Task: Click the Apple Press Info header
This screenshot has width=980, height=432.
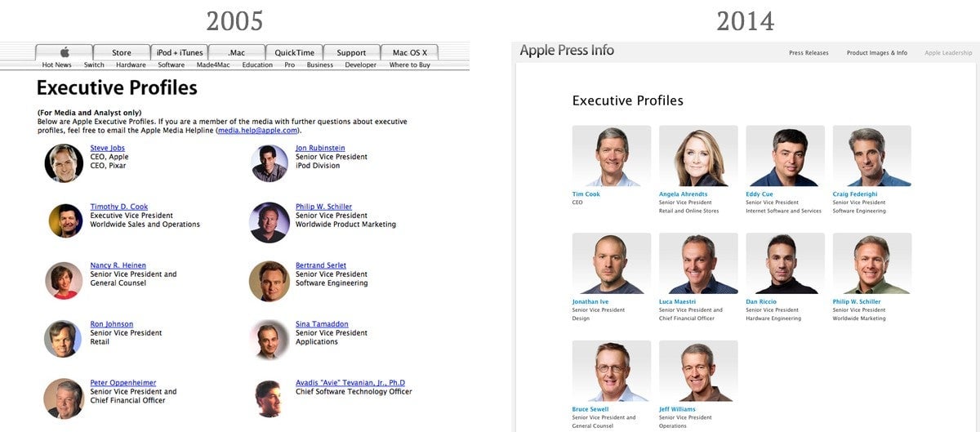Action: coord(567,51)
